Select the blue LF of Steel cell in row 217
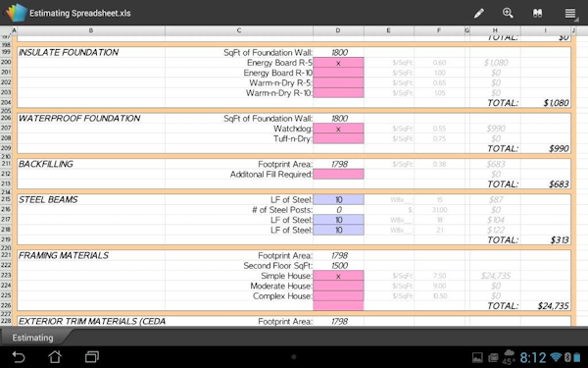This screenshot has width=588, height=368. tap(338, 220)
